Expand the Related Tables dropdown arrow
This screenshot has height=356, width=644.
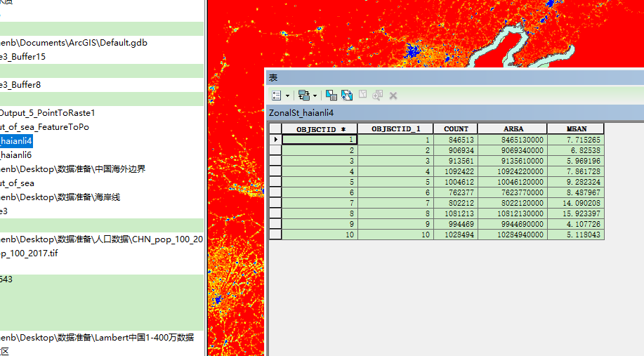click(x=315, y=95)
